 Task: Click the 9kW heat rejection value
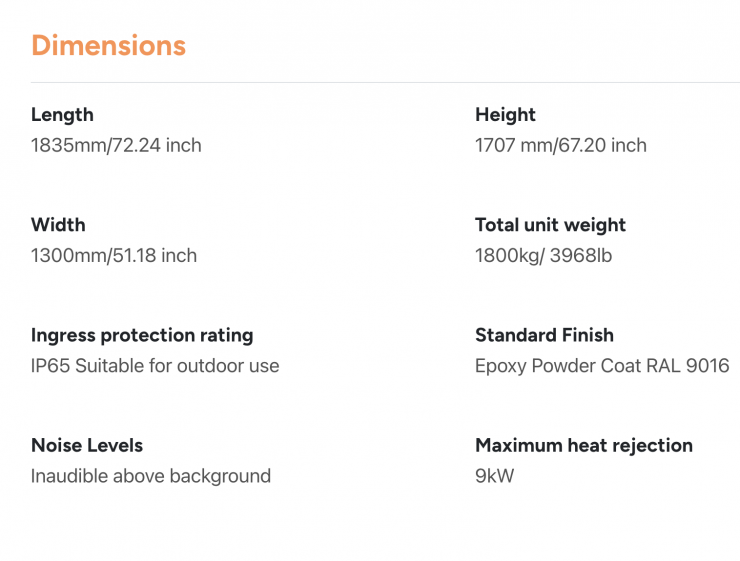(494, 476)
